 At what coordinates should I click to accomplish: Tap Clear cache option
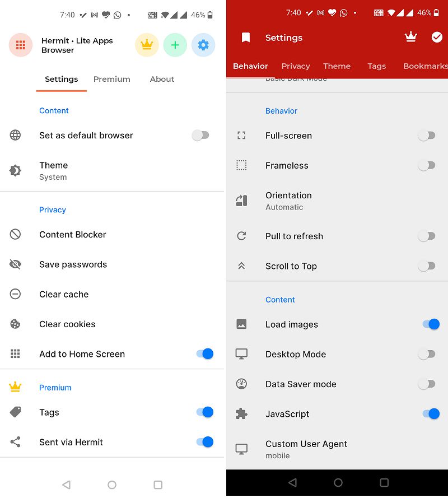coord(64,294)
